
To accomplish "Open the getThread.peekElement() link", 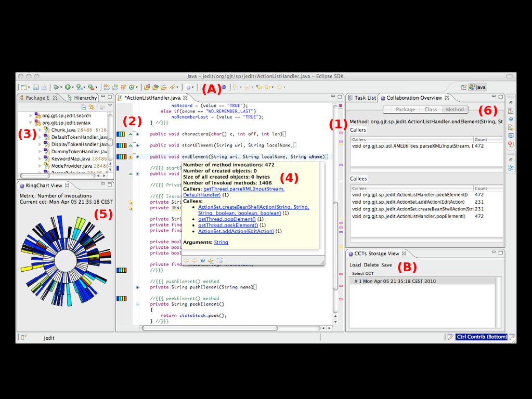I will pos(228,225).
